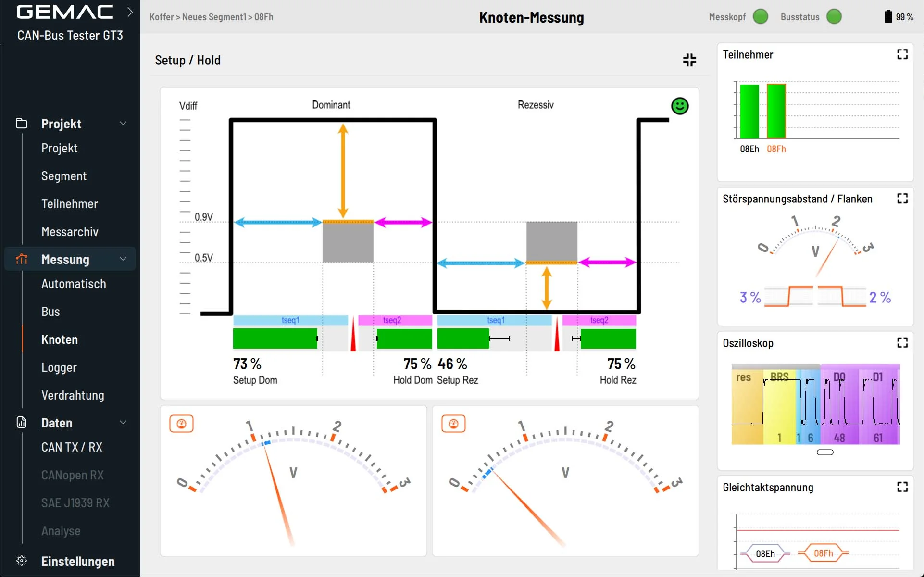Click the left gauge mode icon
Viewport: 924px width, 577px height.
point(181,424)
